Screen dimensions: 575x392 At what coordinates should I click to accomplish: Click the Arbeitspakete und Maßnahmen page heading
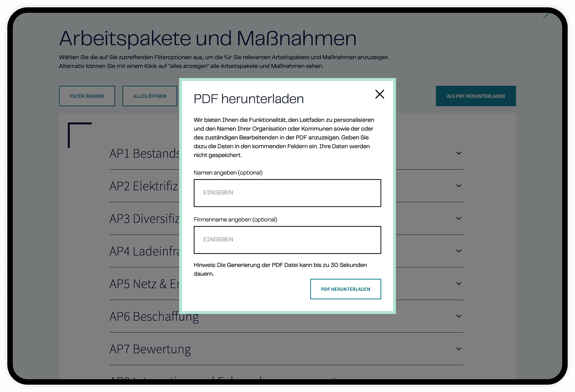pos(208,38)
